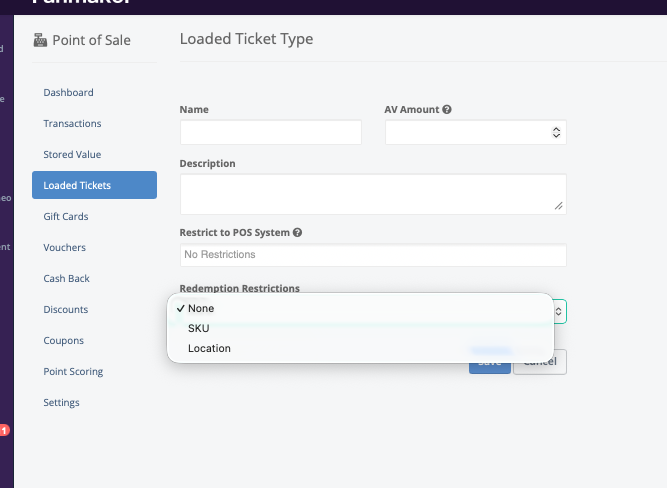Click the red notification badge
Screen dimensions: 667x488
pos(4,430)
